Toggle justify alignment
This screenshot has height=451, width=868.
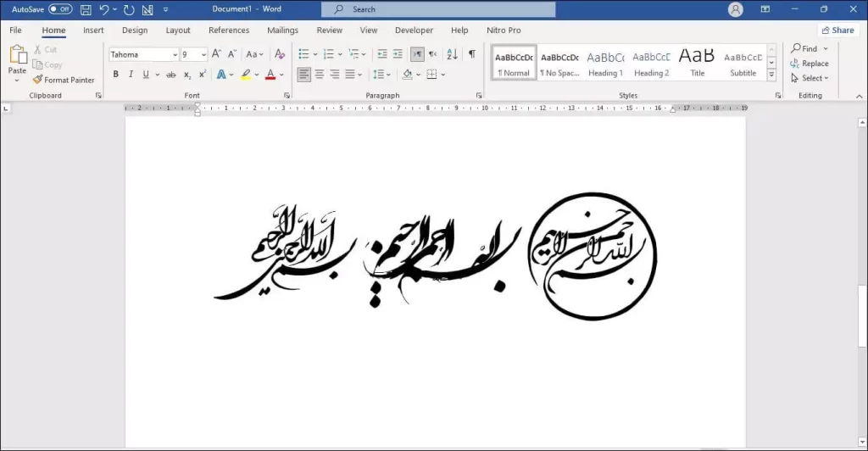(350, 74)
